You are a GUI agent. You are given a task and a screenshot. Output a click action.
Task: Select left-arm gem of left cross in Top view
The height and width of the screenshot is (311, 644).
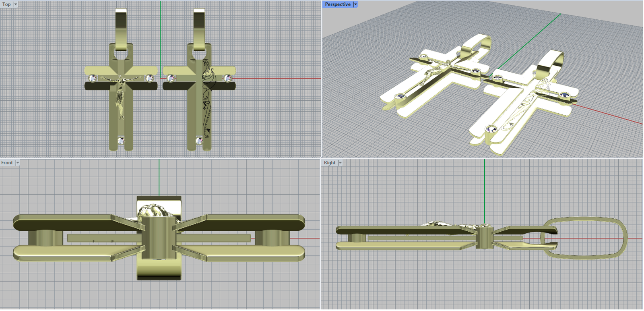pos(93,78)
